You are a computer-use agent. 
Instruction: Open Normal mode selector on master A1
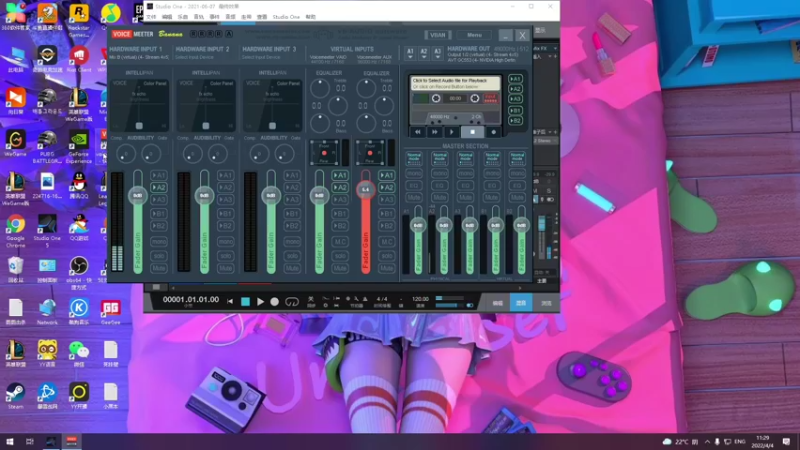[x=414, y=158]
